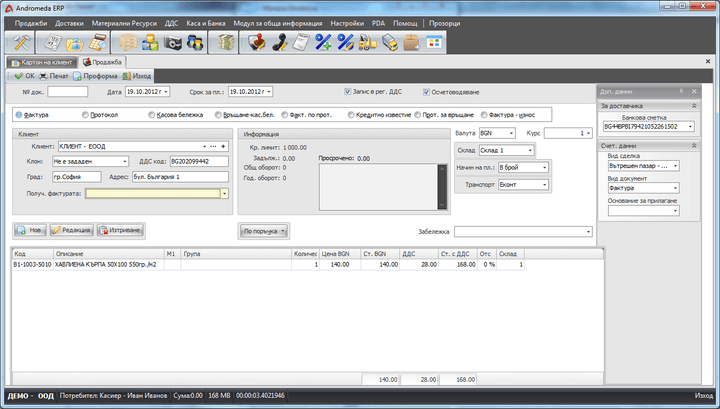Image resolution: width=720 pixels, height=409 pixels.
Task: Open the Каса и Банка menu
Action: click(206, 23)
